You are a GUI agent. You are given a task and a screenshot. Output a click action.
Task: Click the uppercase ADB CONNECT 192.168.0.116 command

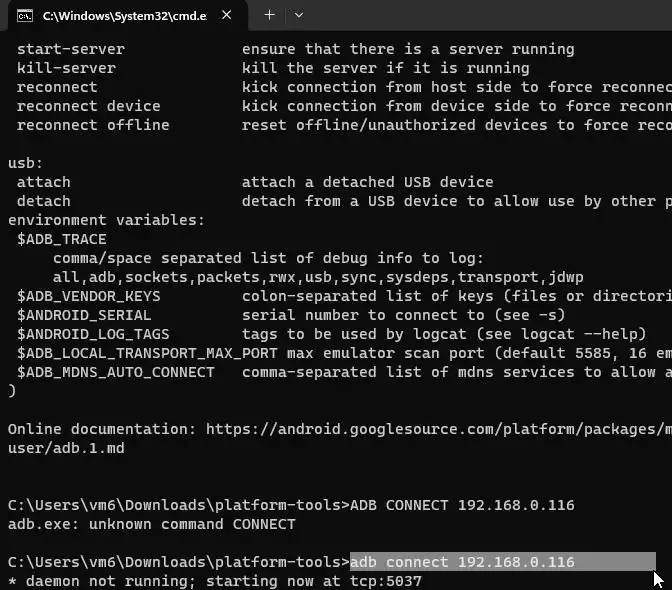(462, 505)
